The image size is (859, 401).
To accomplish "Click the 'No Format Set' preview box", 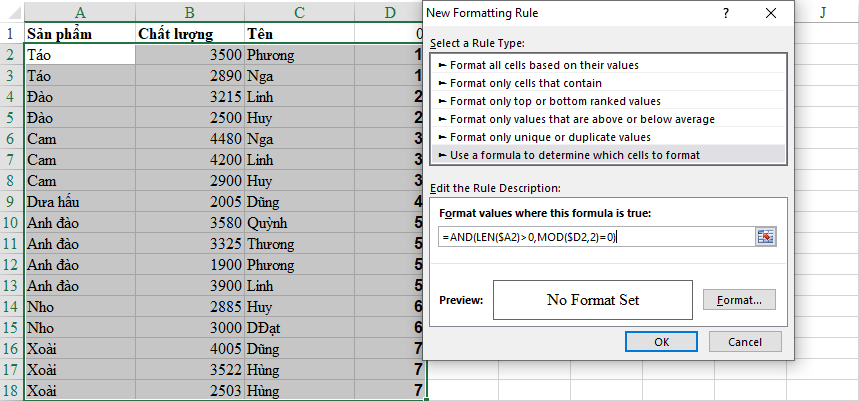I will pos(593,300).
